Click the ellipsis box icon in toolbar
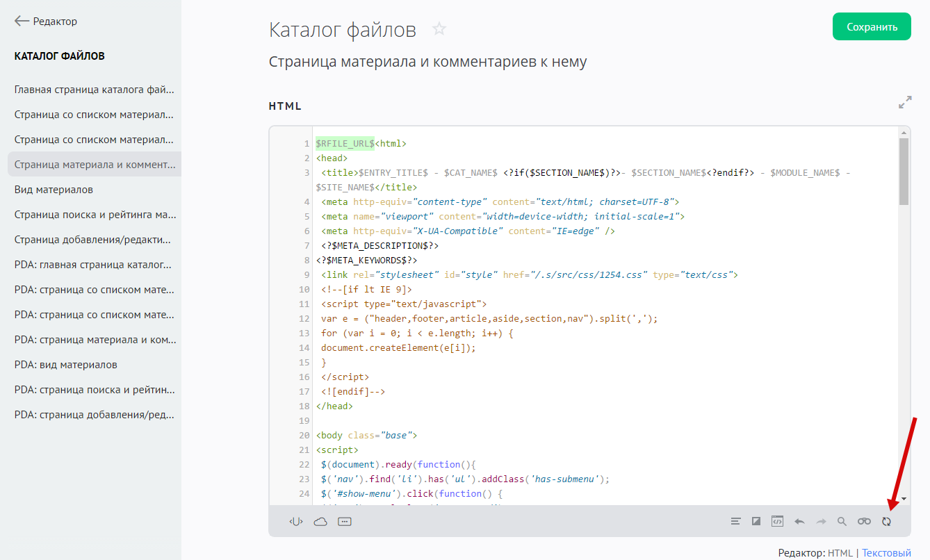Screen dimensions: 930x560 (344, 522)
